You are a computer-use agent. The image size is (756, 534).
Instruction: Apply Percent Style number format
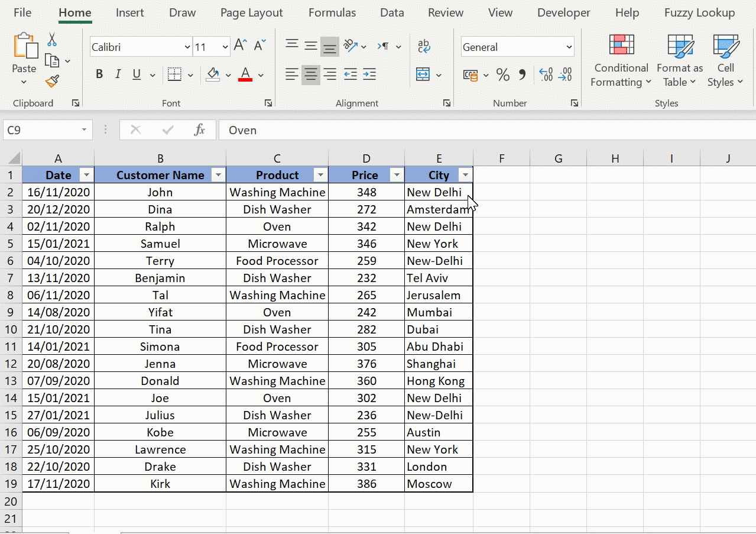503,75
